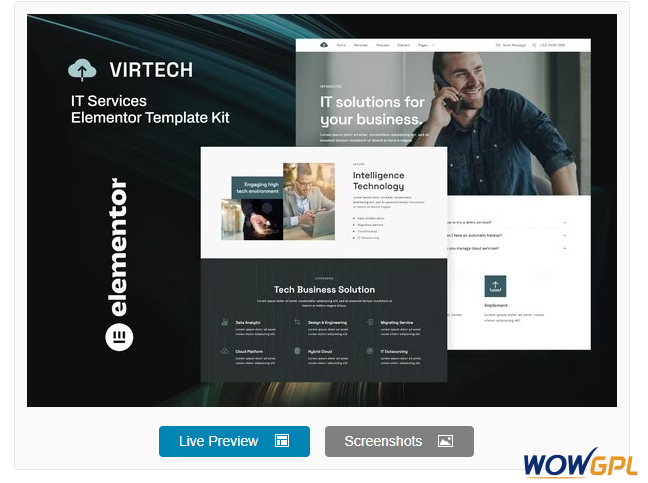Screen dimensions: 648x483
Task: Click 'IT solutions for your business.' heading
Action: coord(372,111)
